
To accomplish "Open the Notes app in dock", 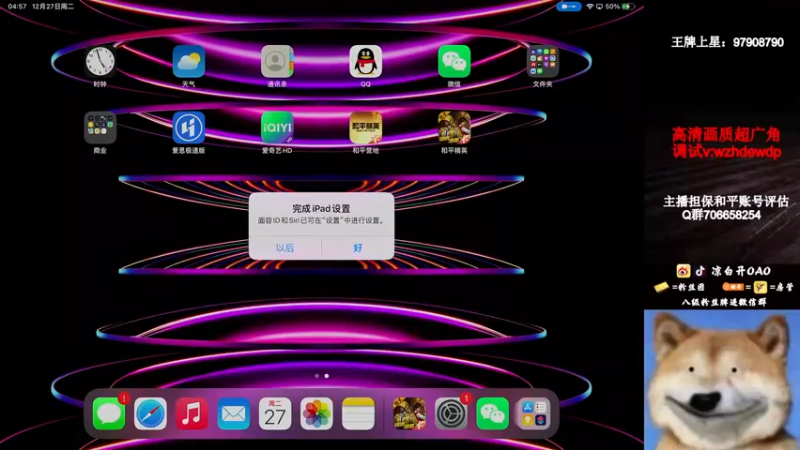I will click(358, 413).
